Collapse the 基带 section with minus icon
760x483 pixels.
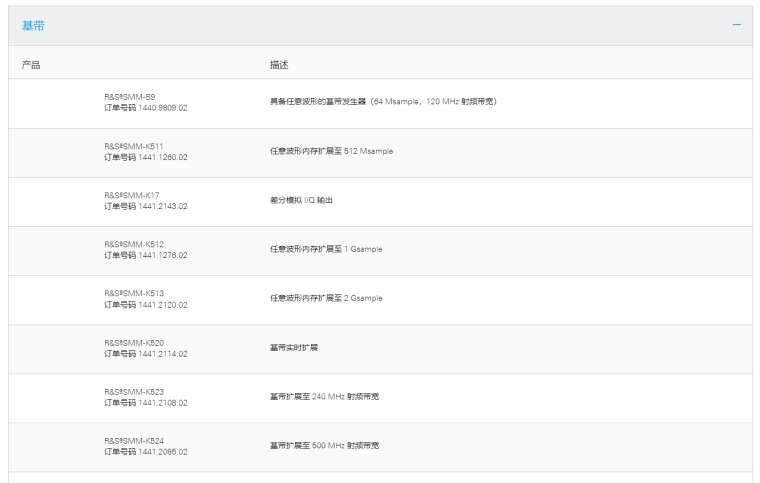[x=737, y=25]
